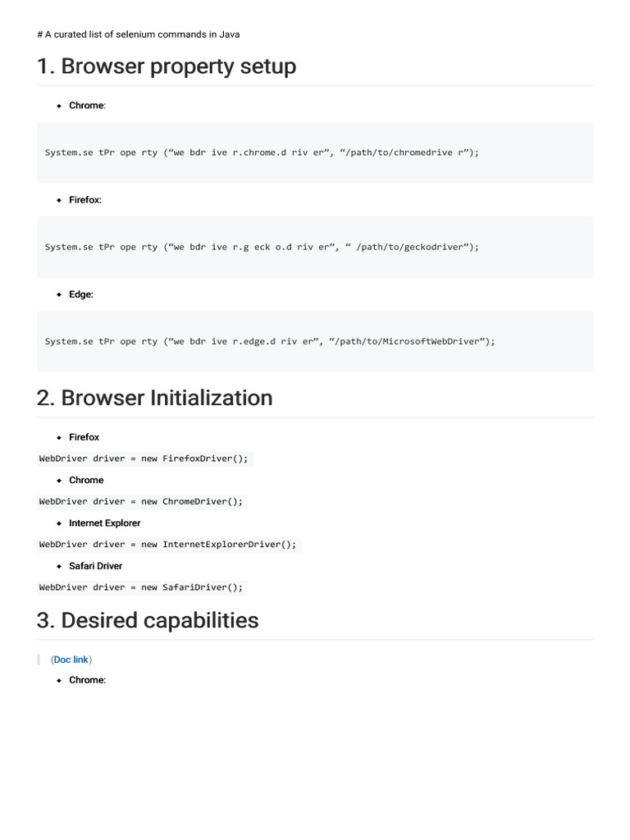The image size is (630, 840).
Task: Click the "curated list of selenium commands" title line
Action: [x=139, y=34]
